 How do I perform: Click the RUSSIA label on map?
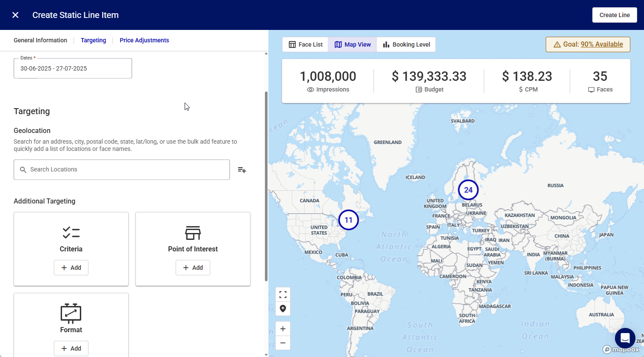point(556,186)
